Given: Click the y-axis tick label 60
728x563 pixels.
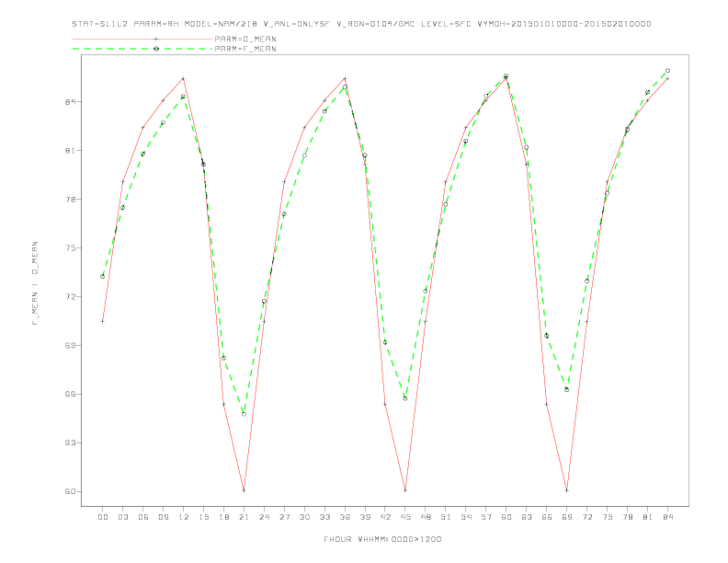Looking at the screenshot, I should pyautogui.click(x=70, y=491).
